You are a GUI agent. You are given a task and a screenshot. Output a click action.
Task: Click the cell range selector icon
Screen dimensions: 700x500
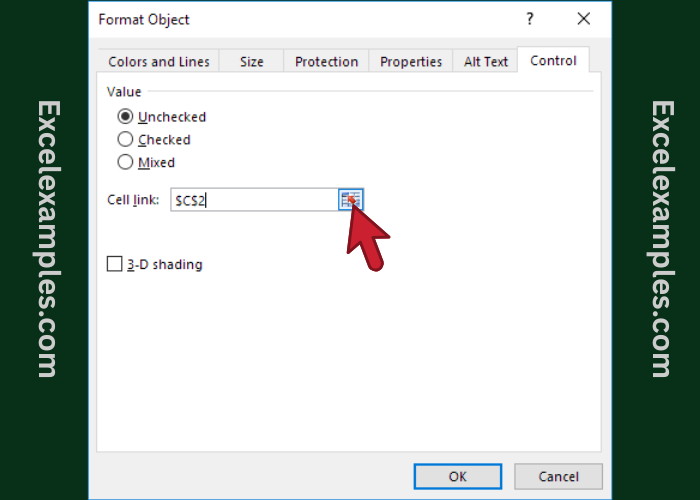click(x=350, y=200)
